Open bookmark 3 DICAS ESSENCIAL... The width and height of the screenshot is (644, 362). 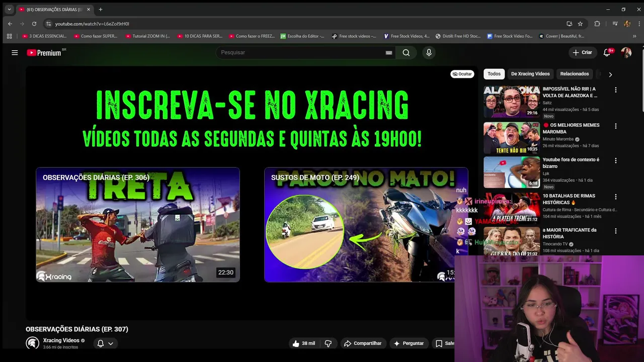point(44,36)
